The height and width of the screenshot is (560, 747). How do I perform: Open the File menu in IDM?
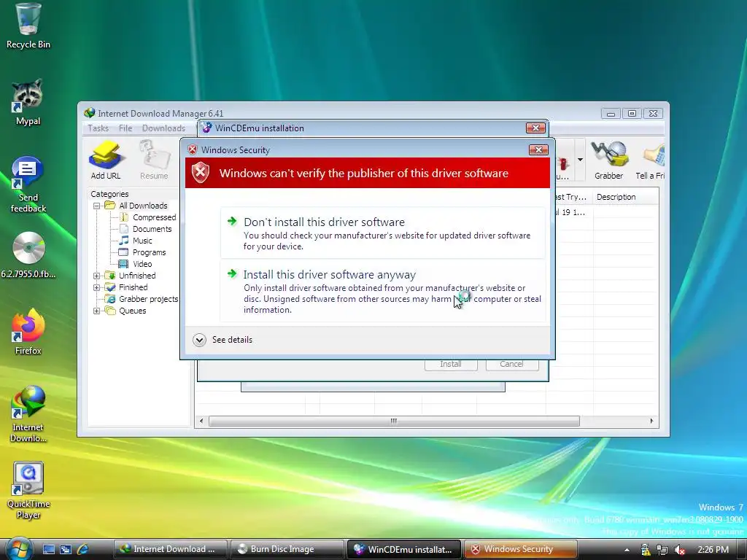125,128
